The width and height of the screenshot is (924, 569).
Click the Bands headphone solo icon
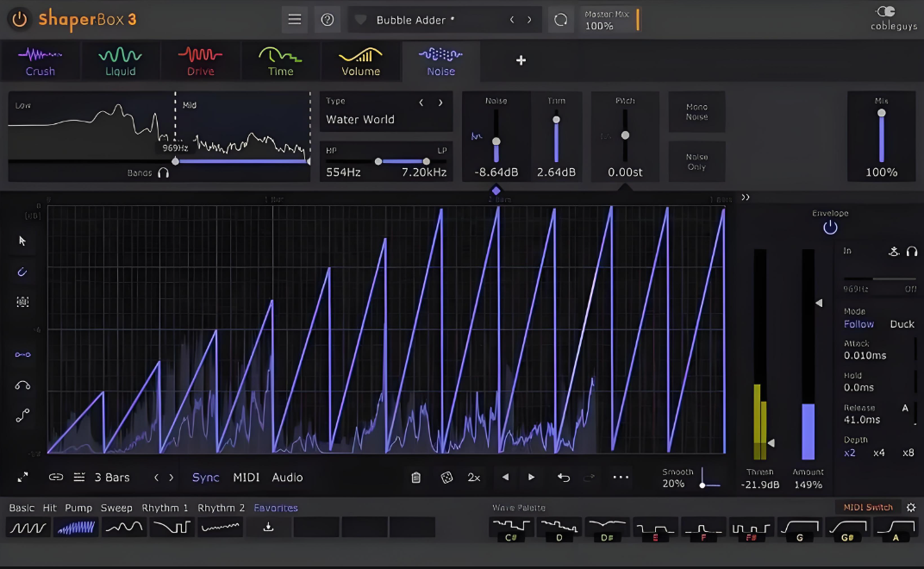pos(163,172)
